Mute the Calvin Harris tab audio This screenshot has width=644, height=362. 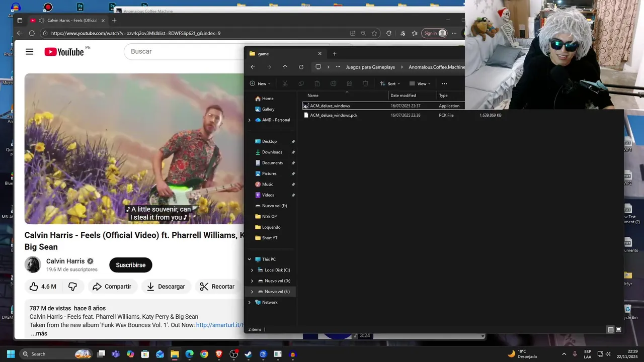point(41,21)
